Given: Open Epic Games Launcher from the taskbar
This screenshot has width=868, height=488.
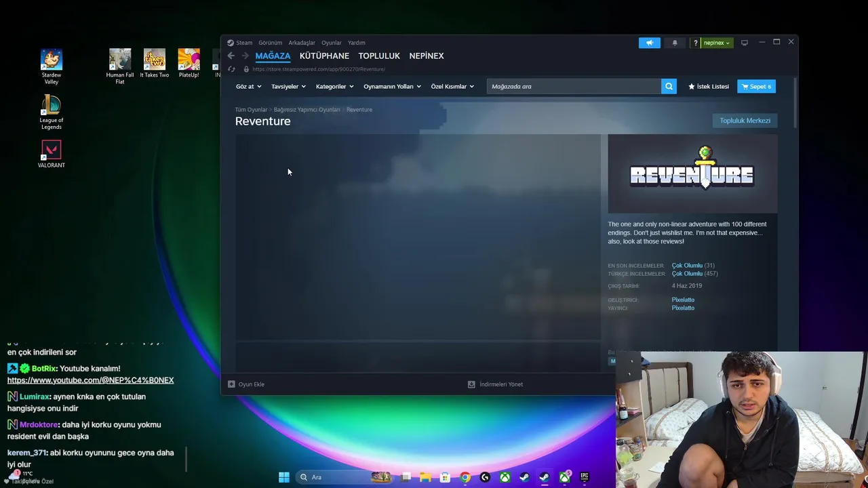Looking at the screenshot, I should [585, 477].
